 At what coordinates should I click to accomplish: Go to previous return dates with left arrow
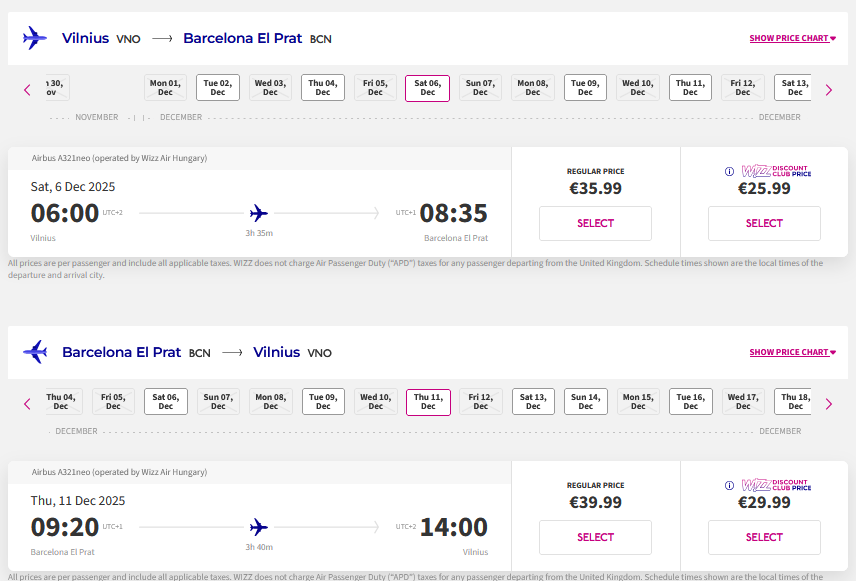pyautogui.click(x=28, y=404)
